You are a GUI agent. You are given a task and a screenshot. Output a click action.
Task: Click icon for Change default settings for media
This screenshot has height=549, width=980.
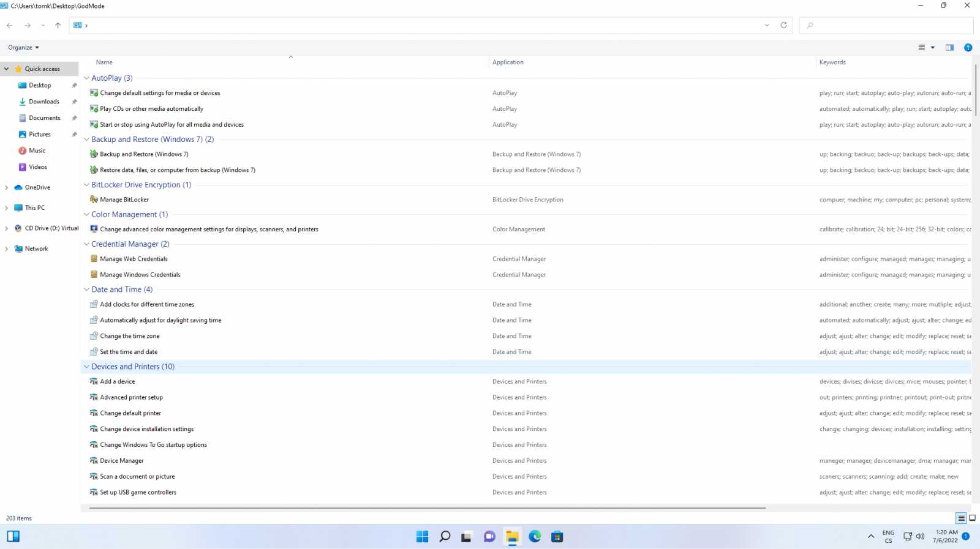pos(94,93)
